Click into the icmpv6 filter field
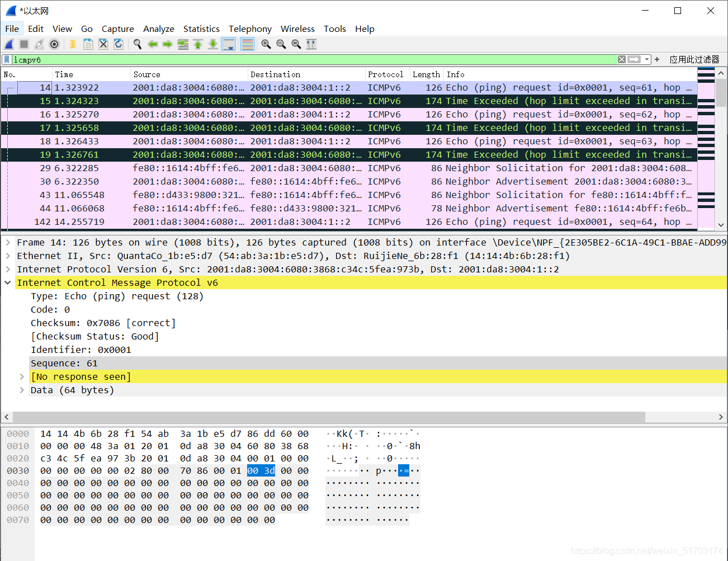728x561 pixels. [313, 59]
